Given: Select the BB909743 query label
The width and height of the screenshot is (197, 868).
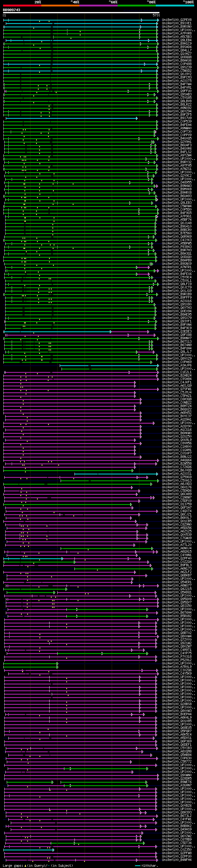Looking at the screenshot, I should (x=11, y=10).
